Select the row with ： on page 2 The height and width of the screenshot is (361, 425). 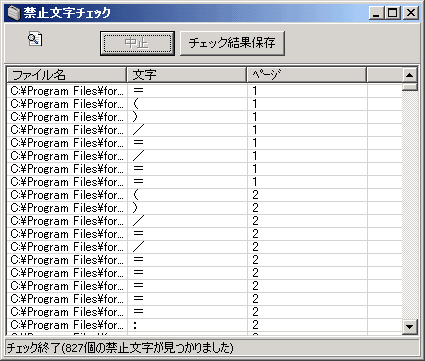(x=204, y=325)
